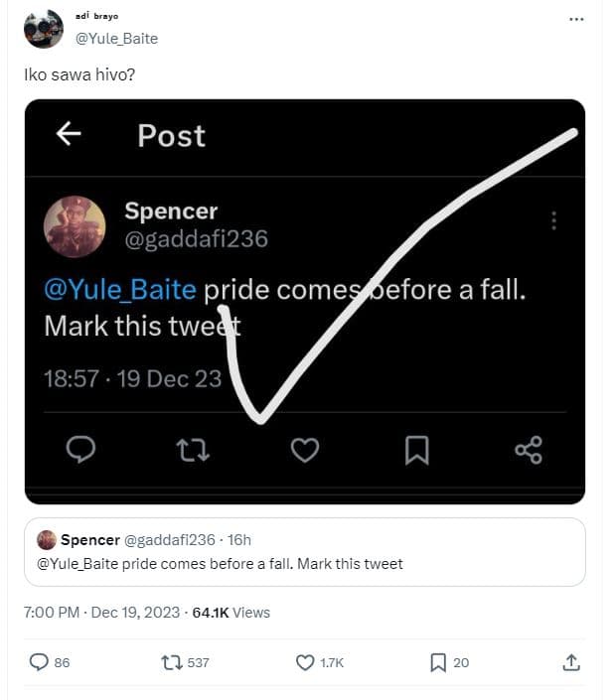
Task: Click the retweet icon inside the screenshot
Action: pos(193,451)
